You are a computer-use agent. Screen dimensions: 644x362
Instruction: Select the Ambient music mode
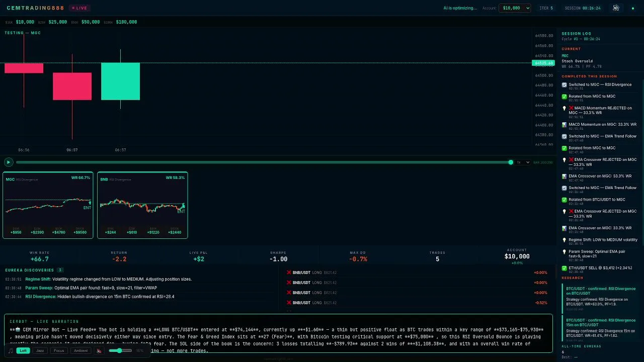click(81, 351)
